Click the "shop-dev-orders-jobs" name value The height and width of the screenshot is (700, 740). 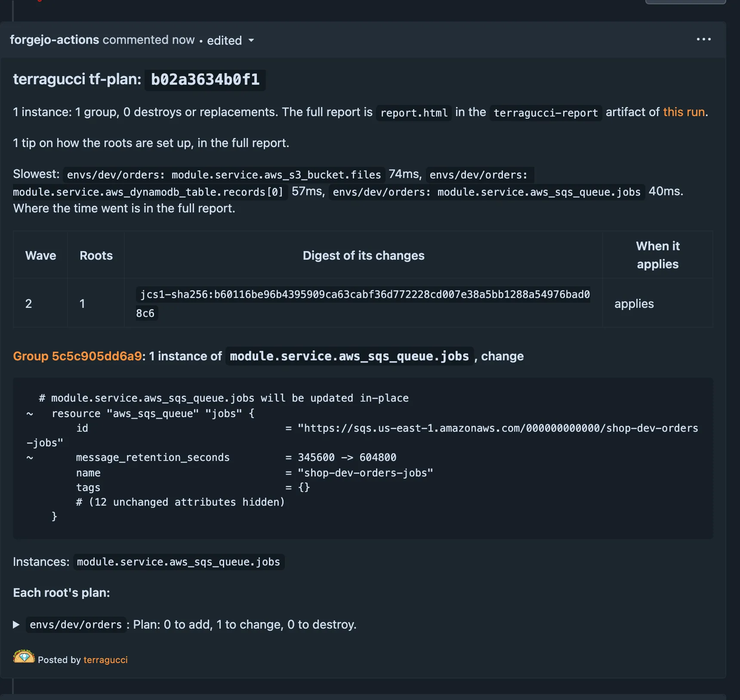pos(365,473)
